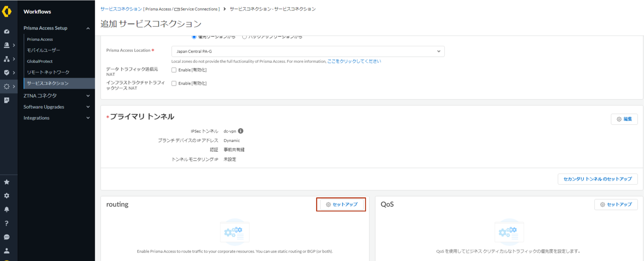Viewport: 644px width, 261px height.
Task: Expand the Software Upgrades menu
Action: click(x=88, y=107)
